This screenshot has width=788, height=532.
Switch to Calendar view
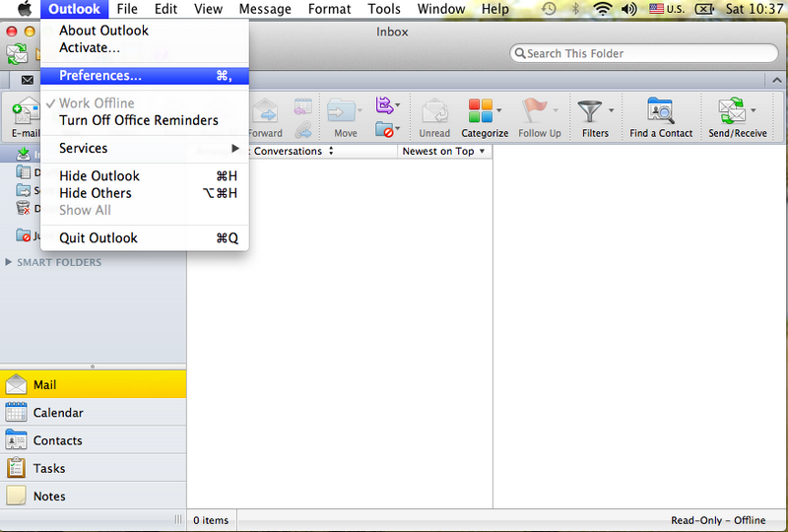(93, 413)
